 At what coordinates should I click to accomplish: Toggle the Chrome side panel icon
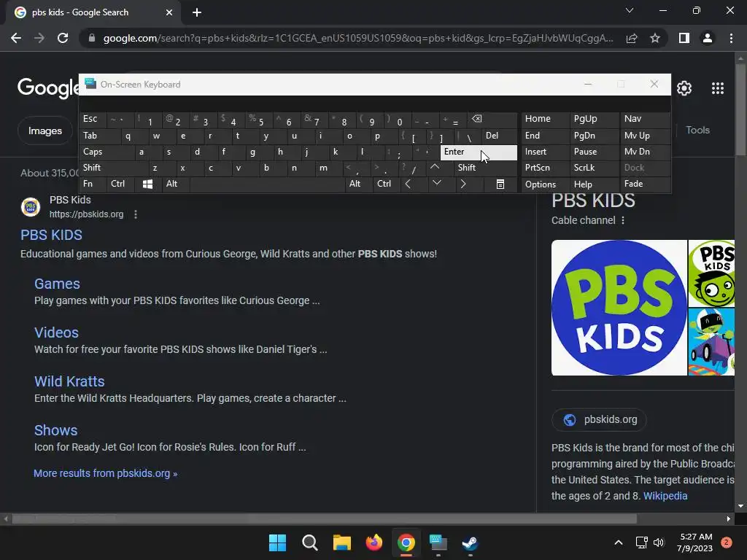[684, 38]
